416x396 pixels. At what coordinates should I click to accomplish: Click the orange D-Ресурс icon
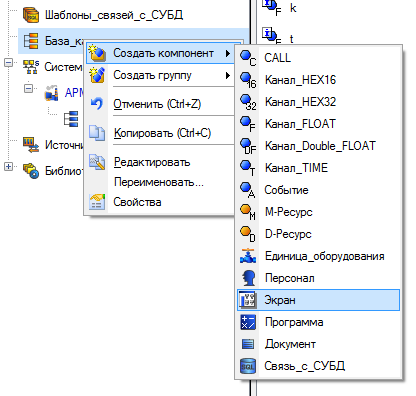click(248, 234)
